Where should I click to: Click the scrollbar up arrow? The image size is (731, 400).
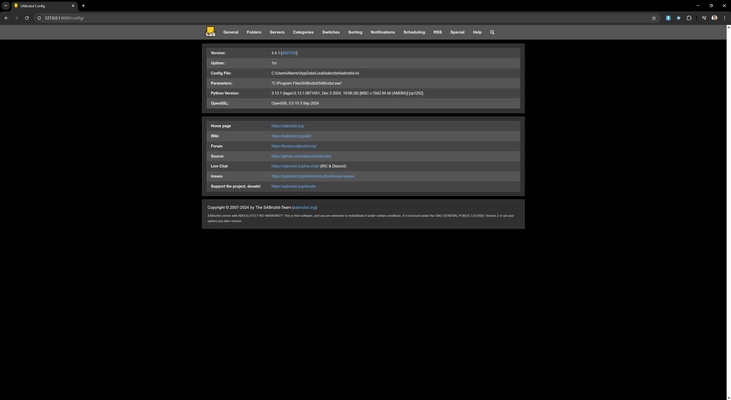pos(729,27)
